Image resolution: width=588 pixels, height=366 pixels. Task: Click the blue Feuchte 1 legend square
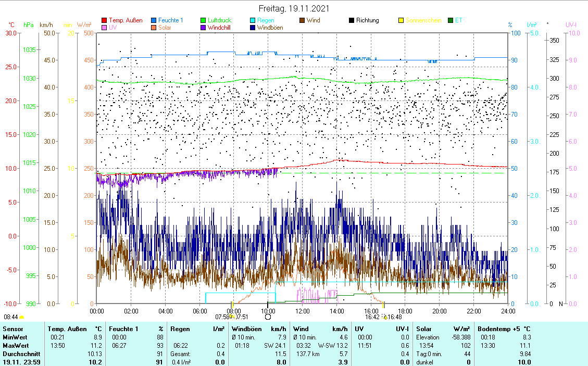pos(154,21)
